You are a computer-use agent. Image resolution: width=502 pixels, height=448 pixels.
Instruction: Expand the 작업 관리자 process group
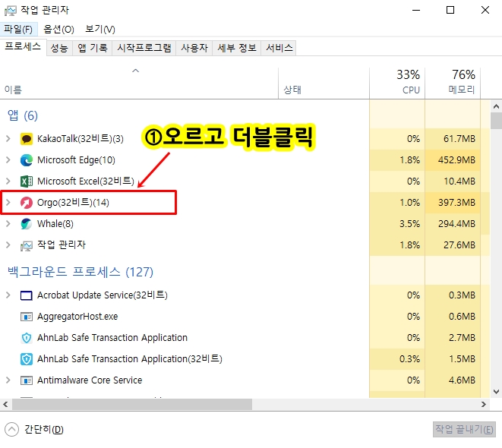point(8,245)
